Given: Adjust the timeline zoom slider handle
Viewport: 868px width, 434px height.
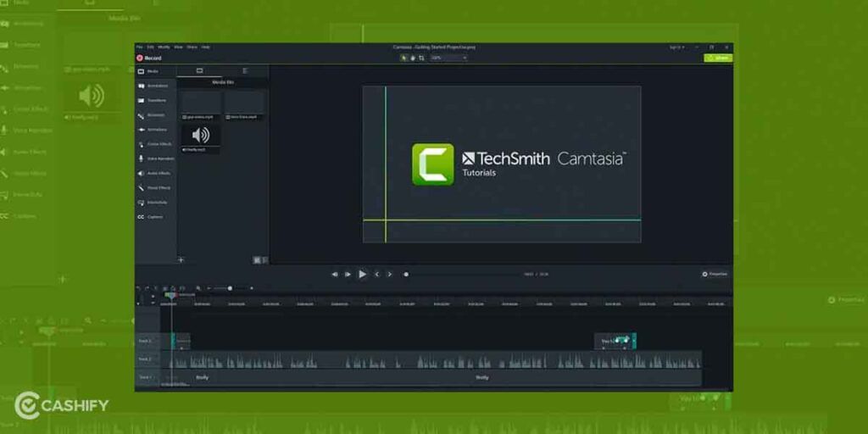Looking at the screenshot, I should coord(230,288).
